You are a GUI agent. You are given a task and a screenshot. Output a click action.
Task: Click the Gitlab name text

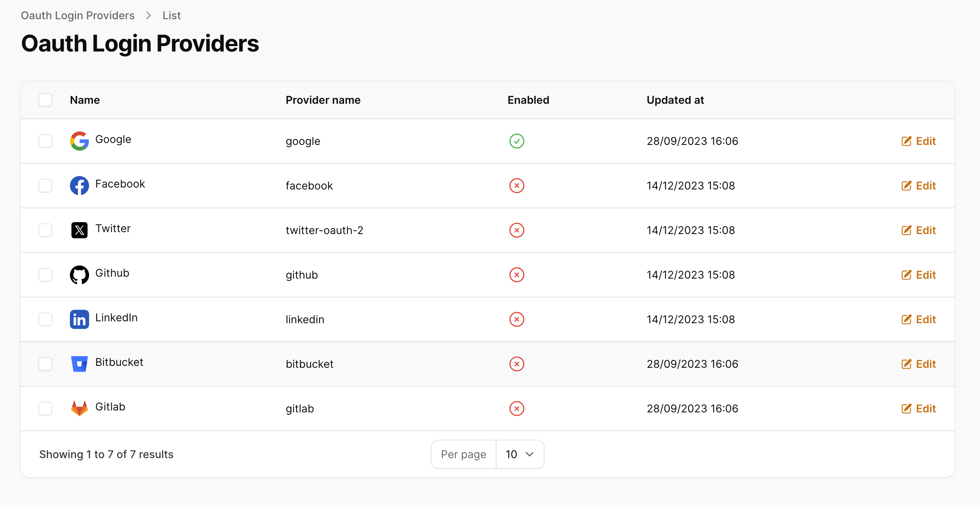110,407
